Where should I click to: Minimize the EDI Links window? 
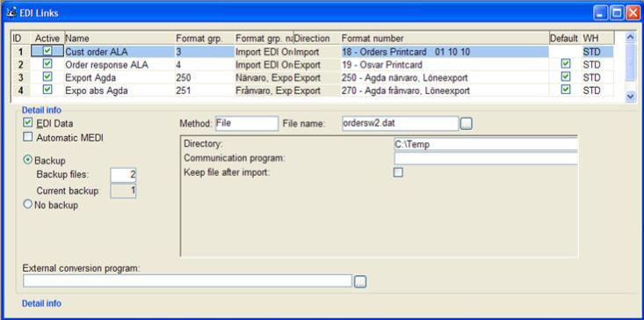coord(601,13)
